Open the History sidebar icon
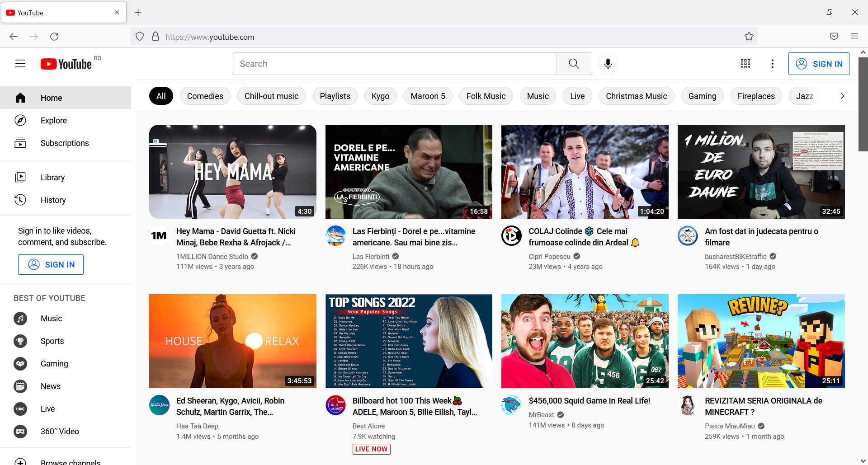 click(x=20, y=200)
